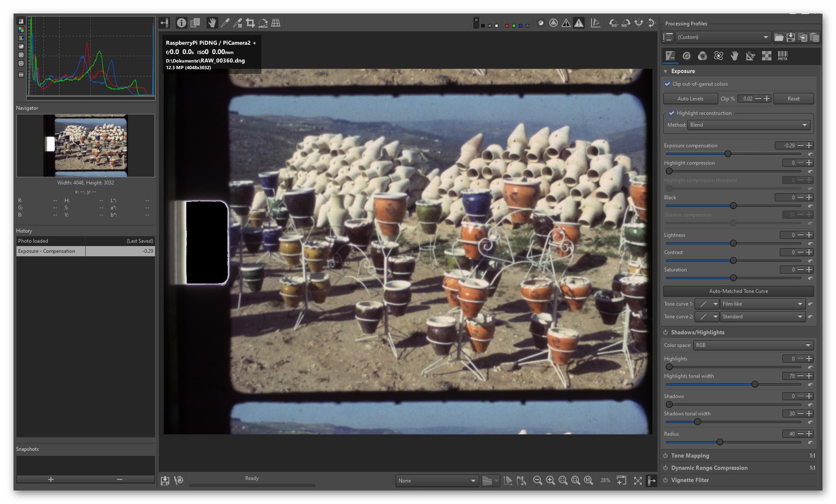836x504 pixels.
Task: Send image to external editor icon
Action: click(x=179, y=480)
